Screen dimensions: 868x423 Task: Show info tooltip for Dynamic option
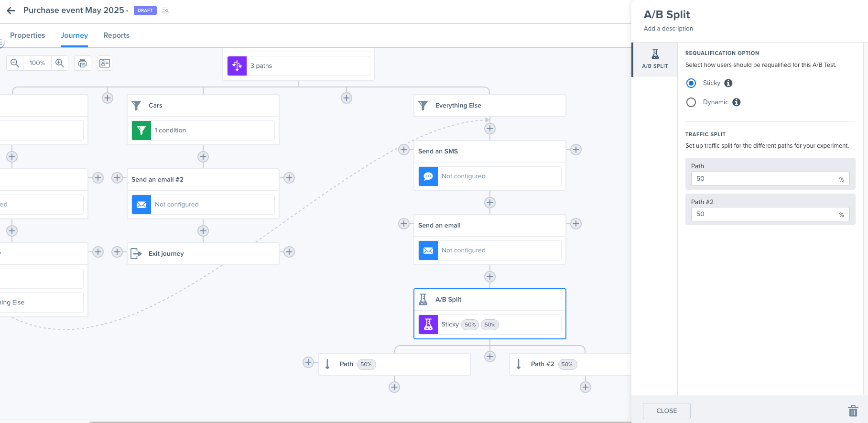(737, 102)
